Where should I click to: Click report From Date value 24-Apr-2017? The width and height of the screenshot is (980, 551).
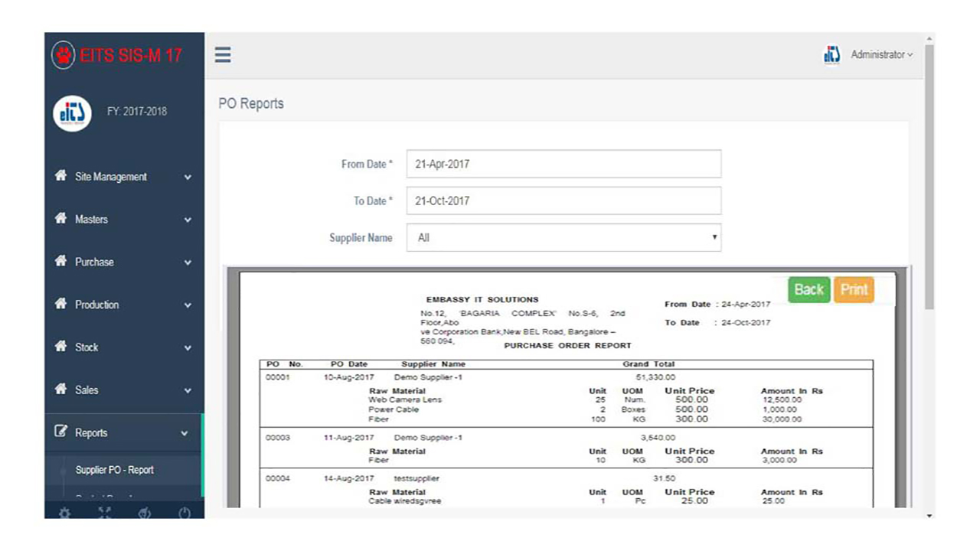[745, 304]
